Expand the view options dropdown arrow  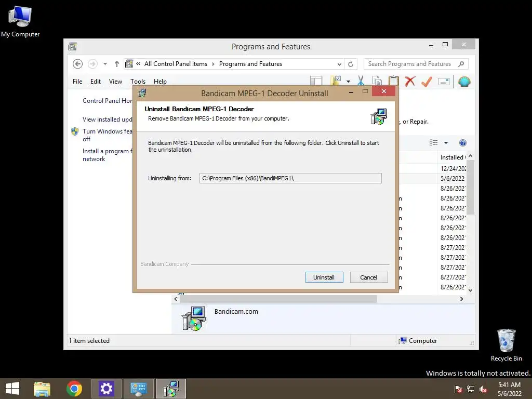[x=446, y=143]
